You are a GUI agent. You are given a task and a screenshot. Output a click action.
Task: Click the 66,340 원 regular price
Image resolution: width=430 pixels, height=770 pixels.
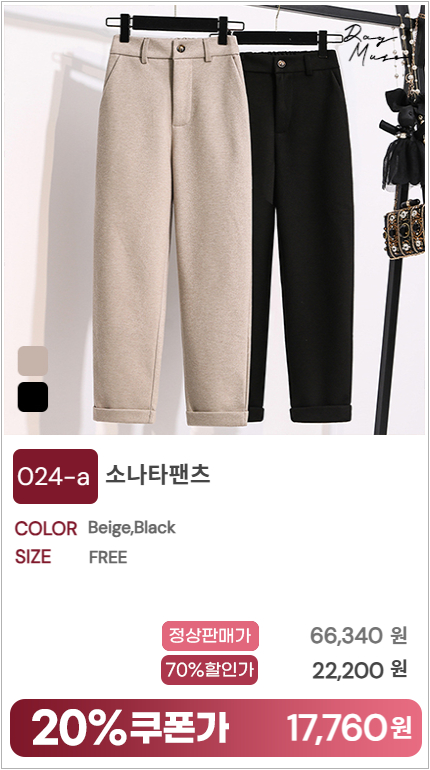(x=359, y=635)
